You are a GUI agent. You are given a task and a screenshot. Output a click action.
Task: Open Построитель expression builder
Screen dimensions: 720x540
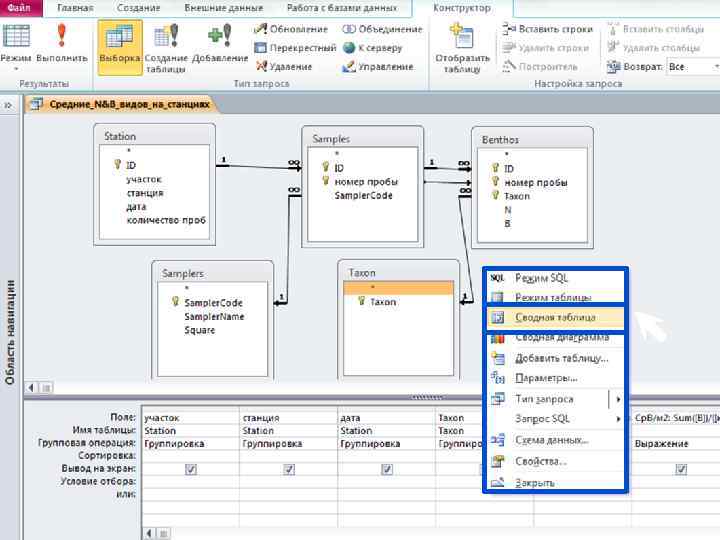tap(540, 67)
